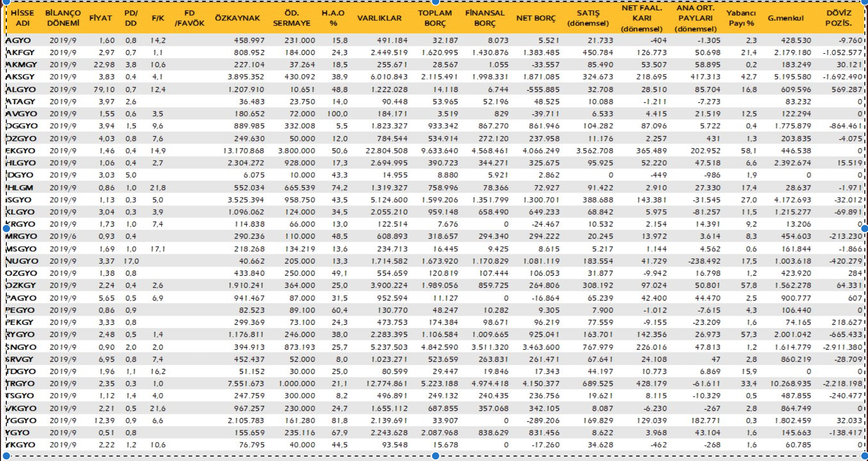868x461 pixels.
Task: Select the RYGYO foreign share value 57,3
Action: 749,335
